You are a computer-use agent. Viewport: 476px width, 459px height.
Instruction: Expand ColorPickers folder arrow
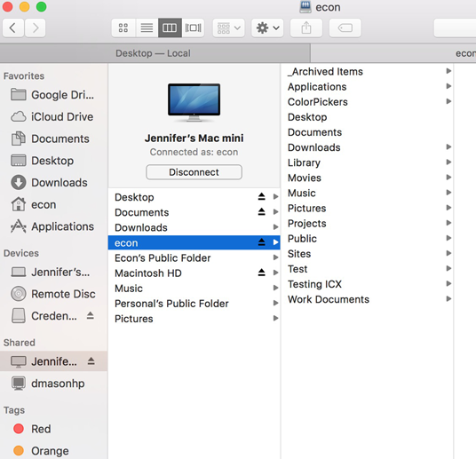pyautogui.click(x=448, y=101)
